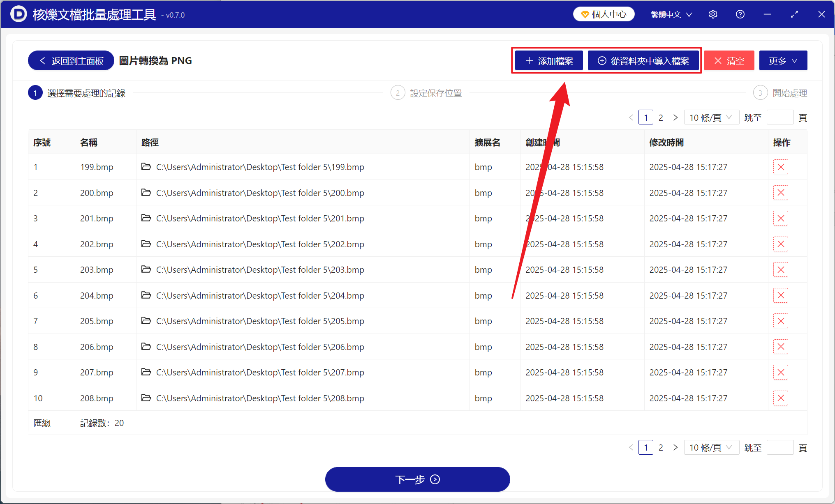Select step 3 開始處理
The image size is (835, 504).
click(780, 93)
